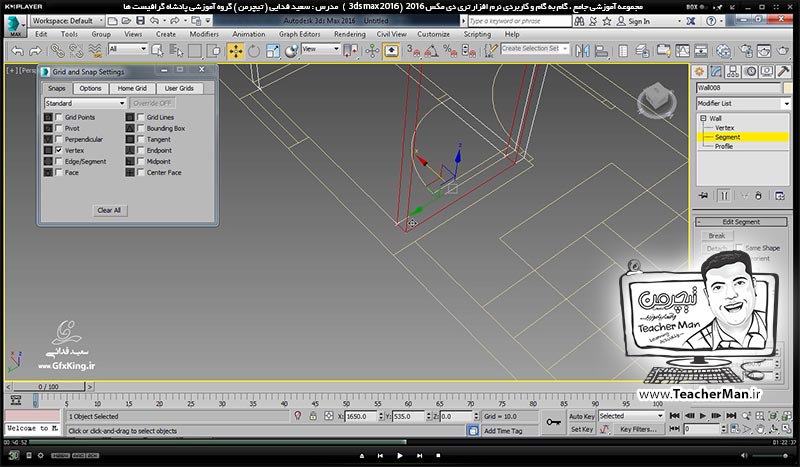Open the View reference coordinate dropdown
The width and height of the screenshot is (800, 467).
(320, 48)
